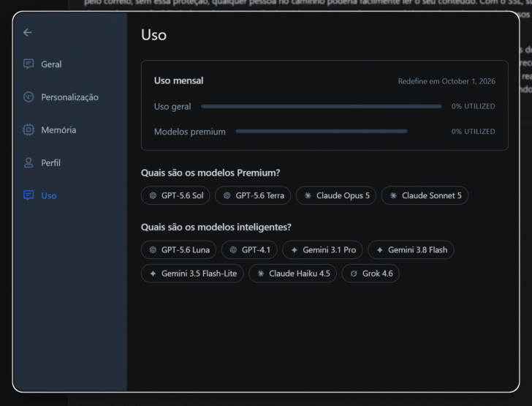The width and height of the screenshot is (532, 406).
Task: Click the Memória chip icon
Action: (28, 129)
